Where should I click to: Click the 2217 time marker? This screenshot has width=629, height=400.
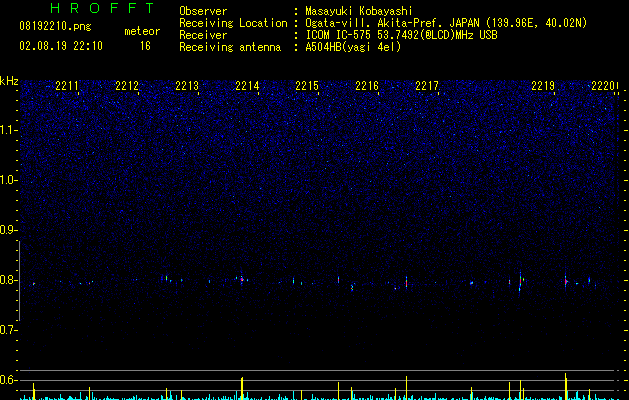[427, 86]
